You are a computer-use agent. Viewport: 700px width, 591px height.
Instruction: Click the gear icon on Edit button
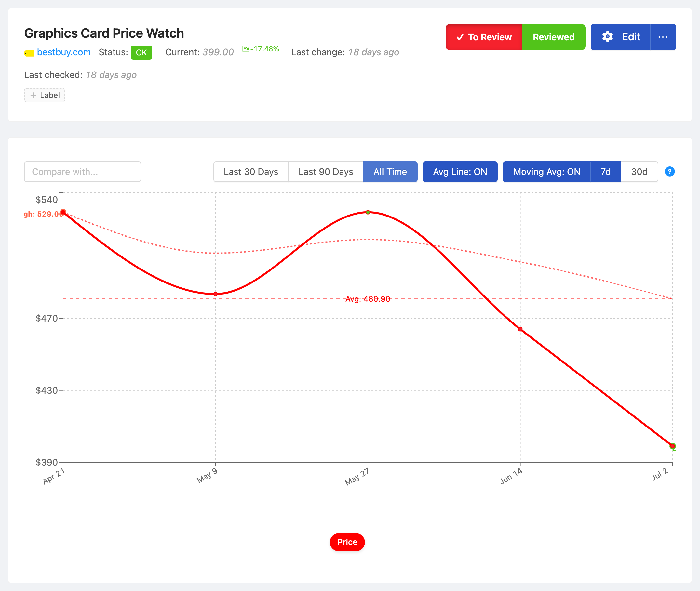coord(608,37)
